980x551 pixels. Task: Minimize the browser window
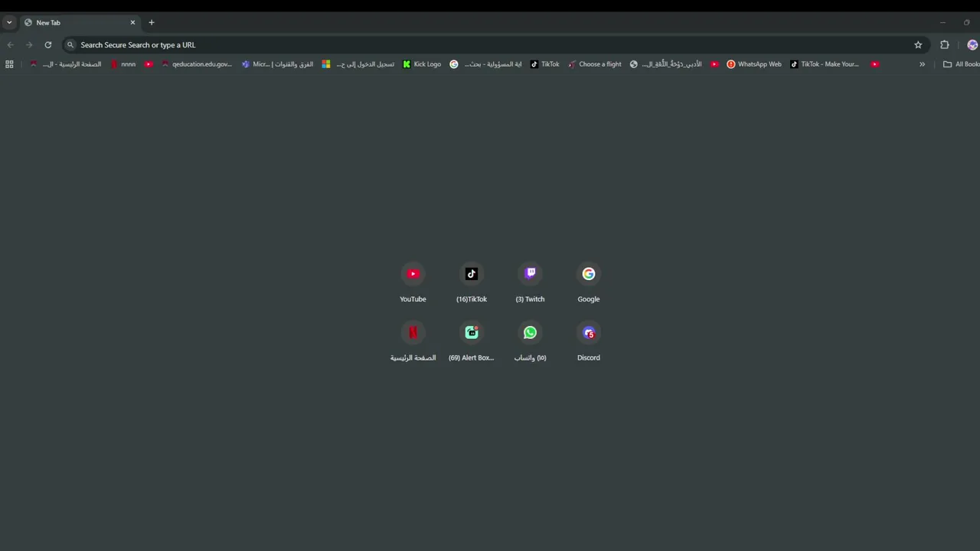(x=942, y=22)
